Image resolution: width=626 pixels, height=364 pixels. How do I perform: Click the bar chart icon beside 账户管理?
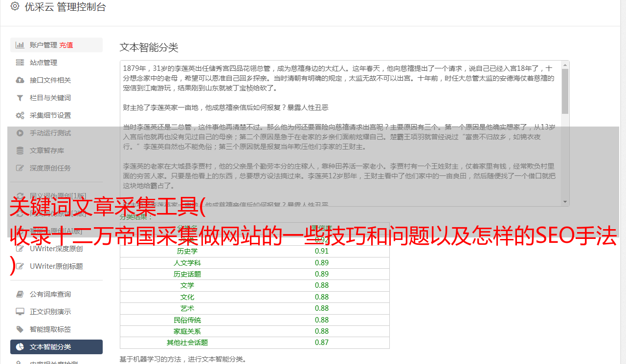click(x=20, y=45)
